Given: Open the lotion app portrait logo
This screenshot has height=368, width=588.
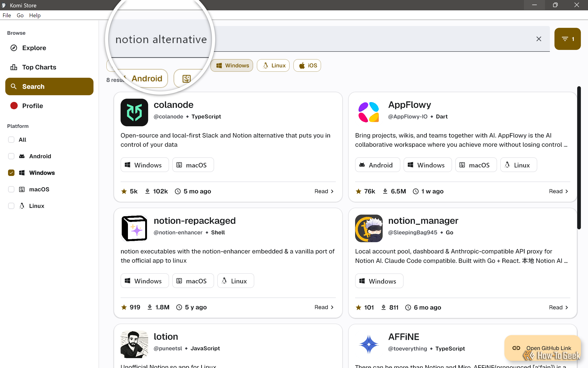Looking at the screenshot, I should 134,344.
